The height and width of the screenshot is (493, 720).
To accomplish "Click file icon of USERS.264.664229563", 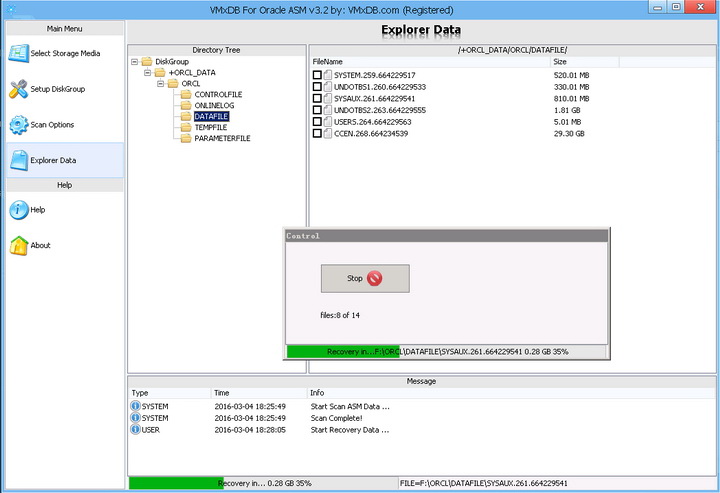I will click(x=328, y=122).
